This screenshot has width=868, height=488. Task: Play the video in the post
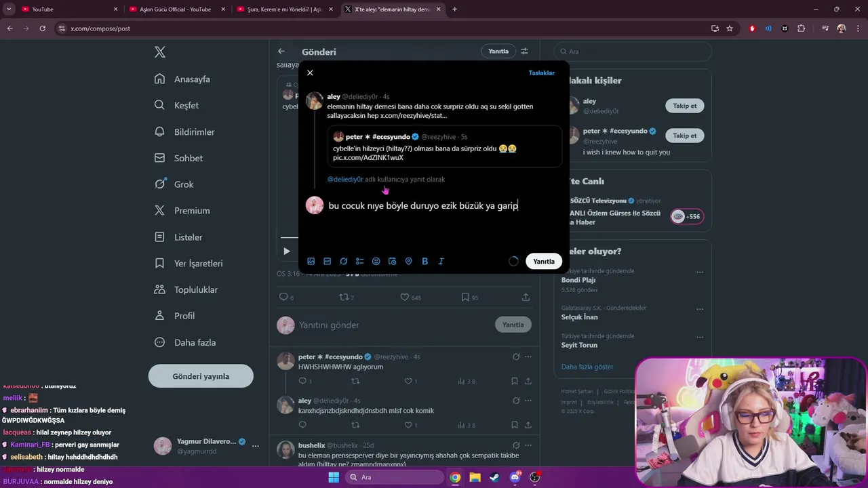[287, 251]
